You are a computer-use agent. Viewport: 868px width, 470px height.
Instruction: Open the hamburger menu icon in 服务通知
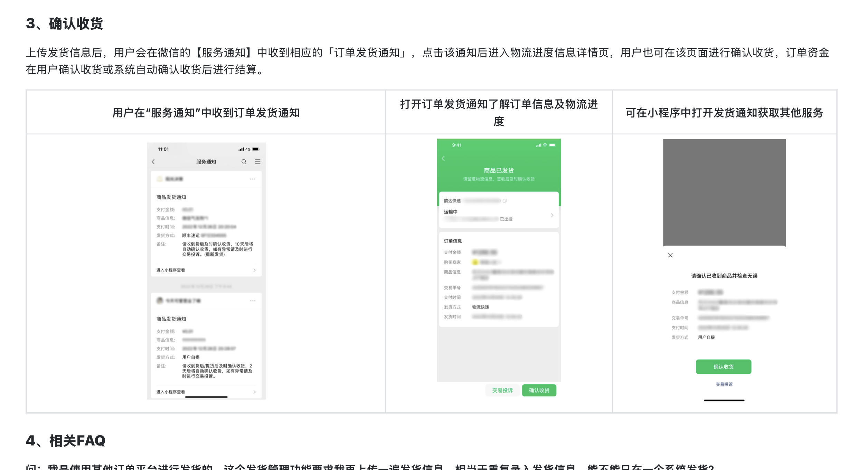258,162
